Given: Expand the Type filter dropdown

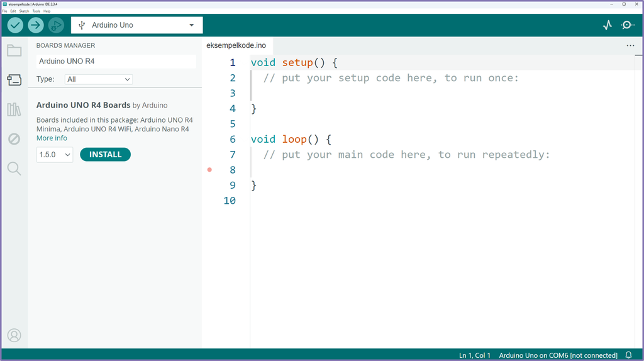Looking at the screenshot, I should tap(99, 79).
